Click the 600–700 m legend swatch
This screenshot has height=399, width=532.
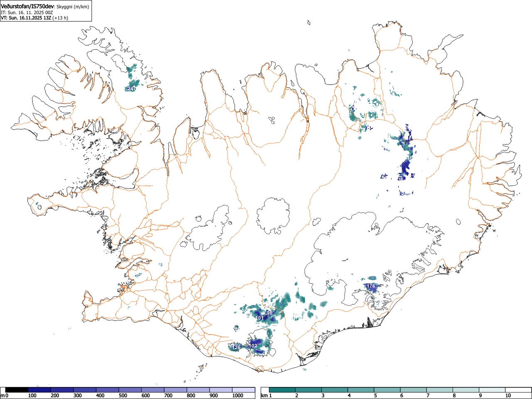click(153, 390)
